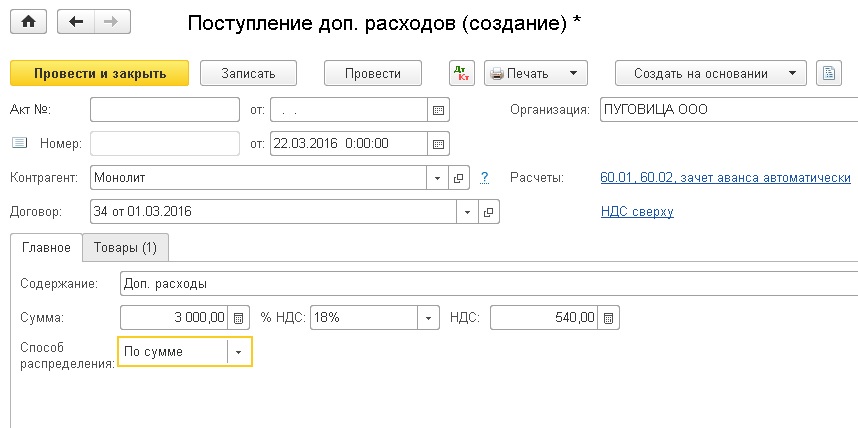Image resolution: width=858 pixels, height=428 pixels.
Task: Open calculator for Сумма field
Action: 238,317
